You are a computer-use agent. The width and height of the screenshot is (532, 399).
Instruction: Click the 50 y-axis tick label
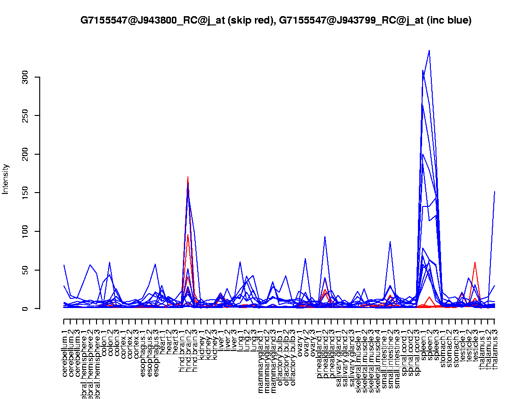tap(25, 270)
